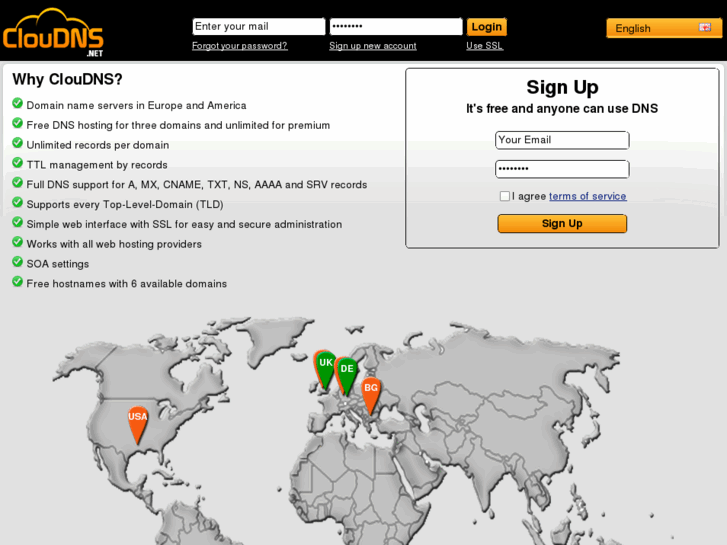Focus the header login password field
This screenshot has height=545, width=727.
(x=396, y=26)
